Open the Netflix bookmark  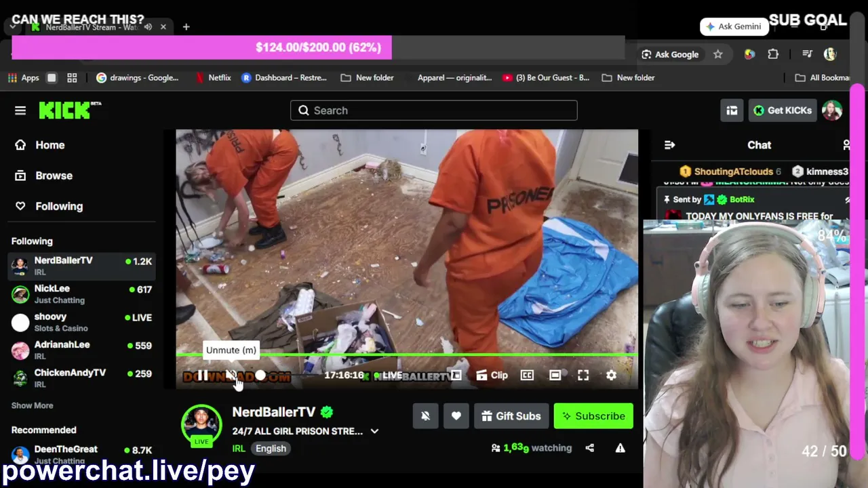point(213,78)
